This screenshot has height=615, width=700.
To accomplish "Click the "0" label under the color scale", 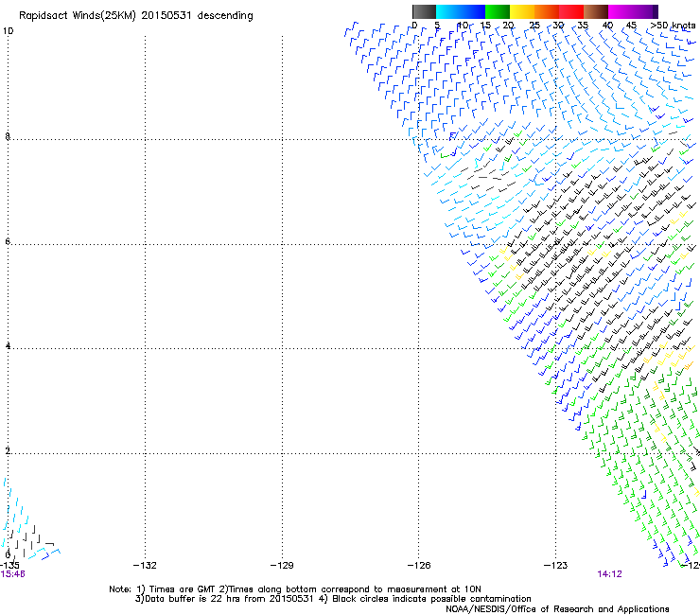I will coord(414,26).
